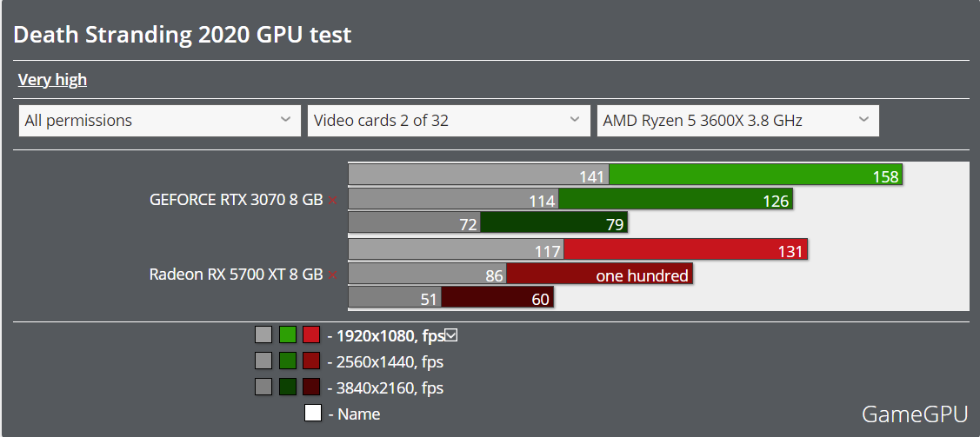Toggle the 1920x1080 fps checkbox

[451, 335]
